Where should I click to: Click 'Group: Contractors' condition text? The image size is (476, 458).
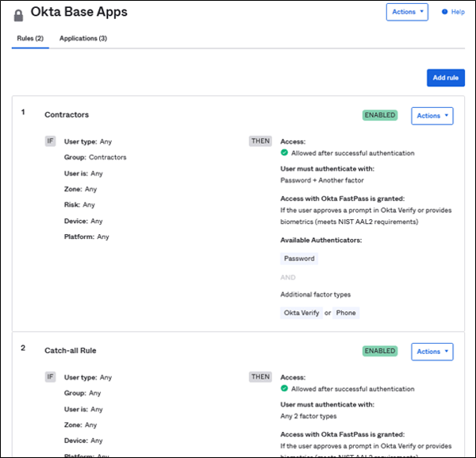pyautogui.click(x=95, y=157)
